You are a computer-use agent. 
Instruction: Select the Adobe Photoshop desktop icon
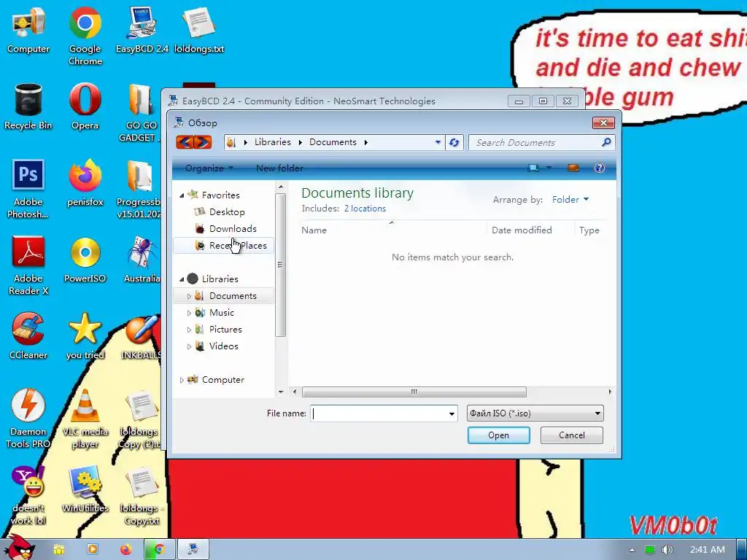(28, 189)
